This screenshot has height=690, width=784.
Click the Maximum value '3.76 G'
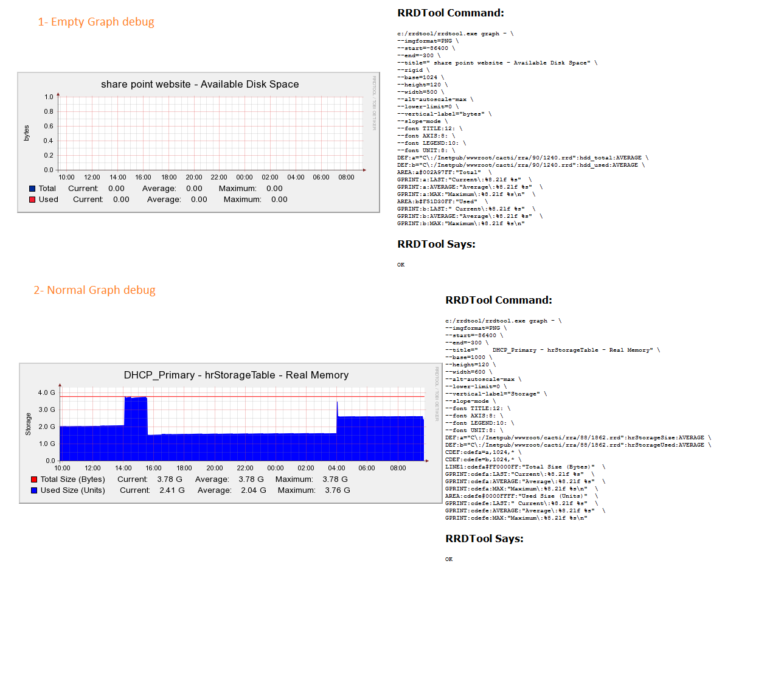click(x=338, y=490)
